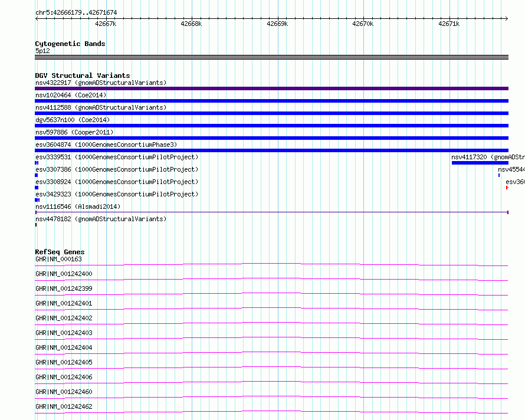The width and height of the screenshot is (525, 420).
Task: Click the 42671k ruler tick label
Action: tap(449, 24)
